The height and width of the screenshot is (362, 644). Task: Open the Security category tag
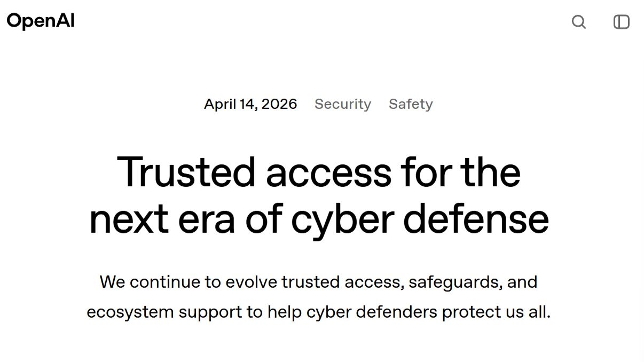pos(342,104)
